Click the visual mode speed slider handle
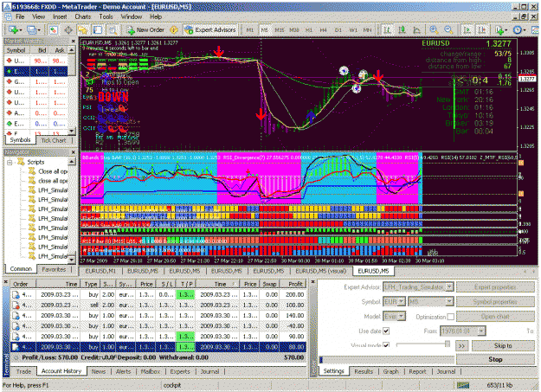 click(x=448, y=344)
